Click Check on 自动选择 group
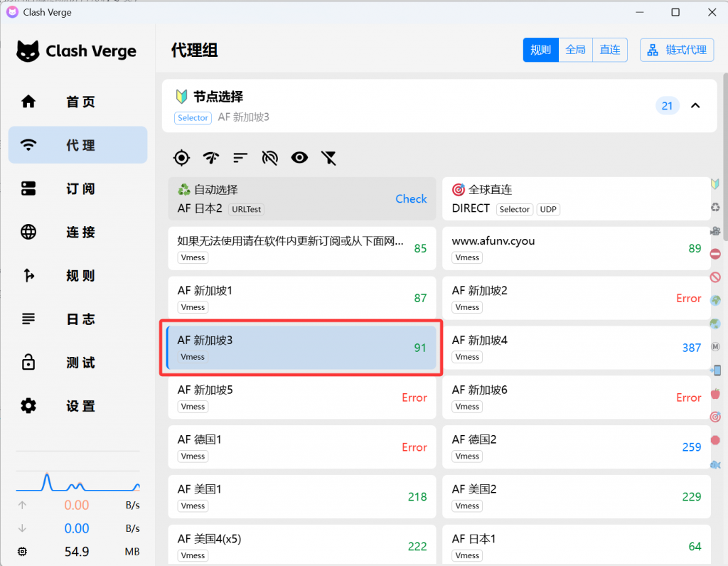 (x=411, y=198)
